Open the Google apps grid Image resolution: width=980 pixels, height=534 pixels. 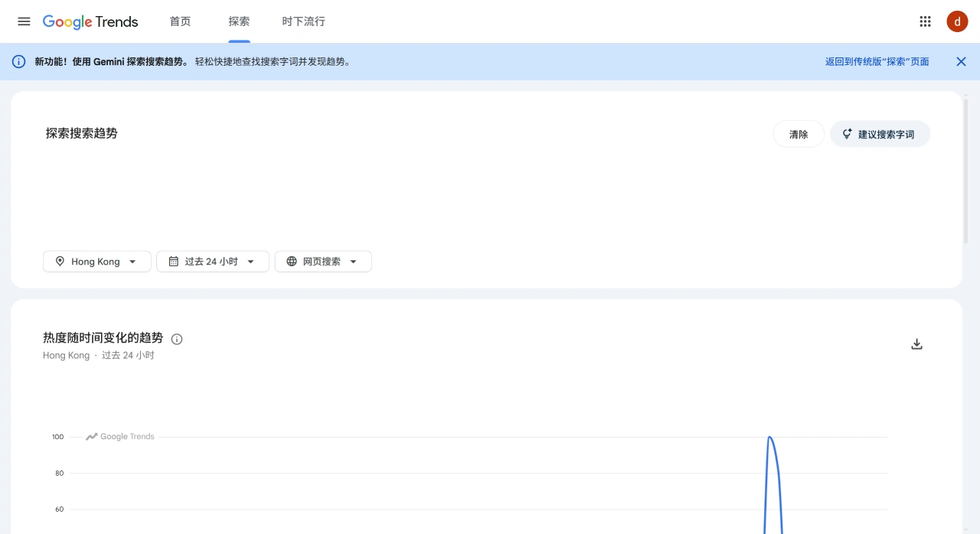pyautogui.click(x=925, y=21)
